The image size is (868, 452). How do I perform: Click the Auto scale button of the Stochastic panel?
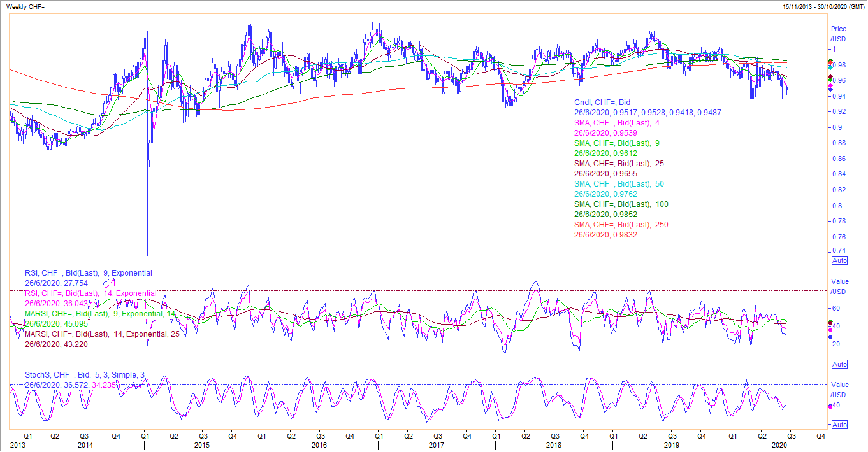coord(840,425)
